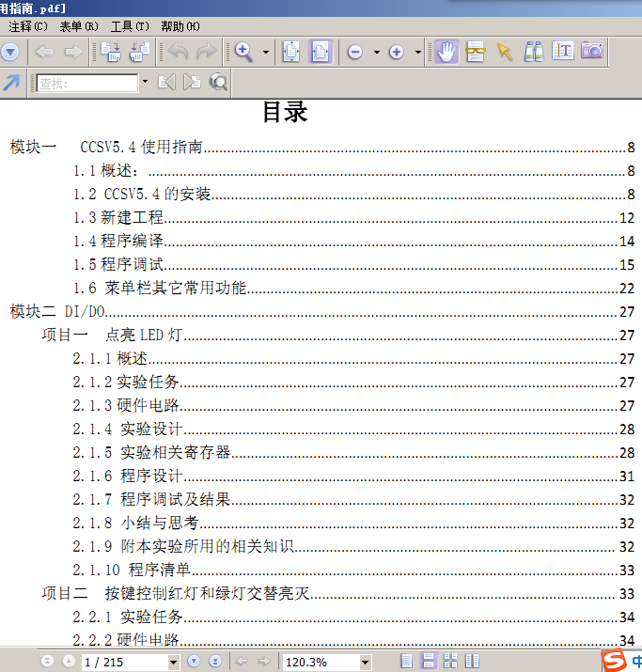Click the text 1.2 CCSV5.4 的安装
Screen dimensions: 642x672
coord(142,195)
